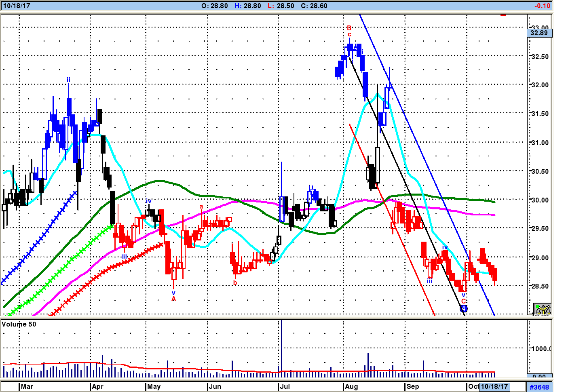Select the blue circled 4 wave marker

464,309
